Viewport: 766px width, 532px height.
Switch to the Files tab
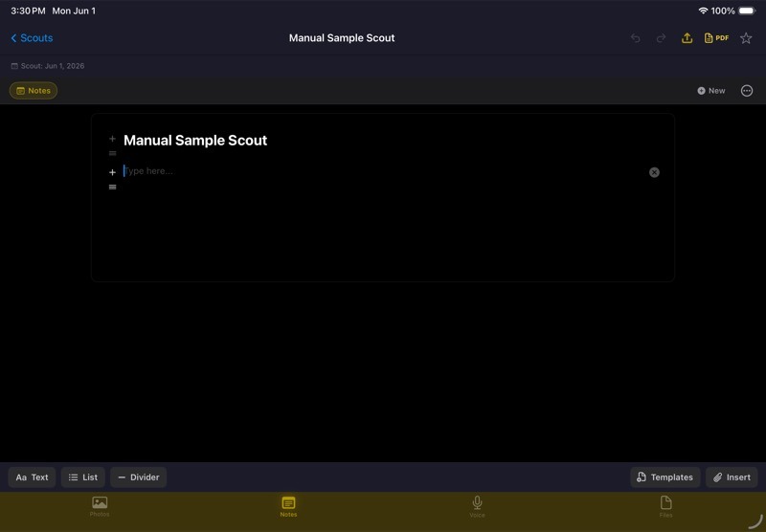tap(665, 506)
